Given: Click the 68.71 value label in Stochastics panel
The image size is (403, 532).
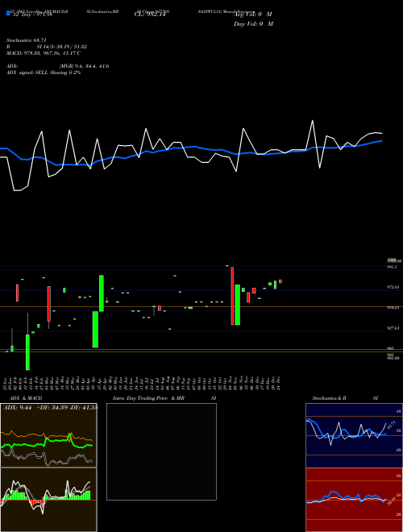Looking at the screenshot, I should [x=390, y=424].
